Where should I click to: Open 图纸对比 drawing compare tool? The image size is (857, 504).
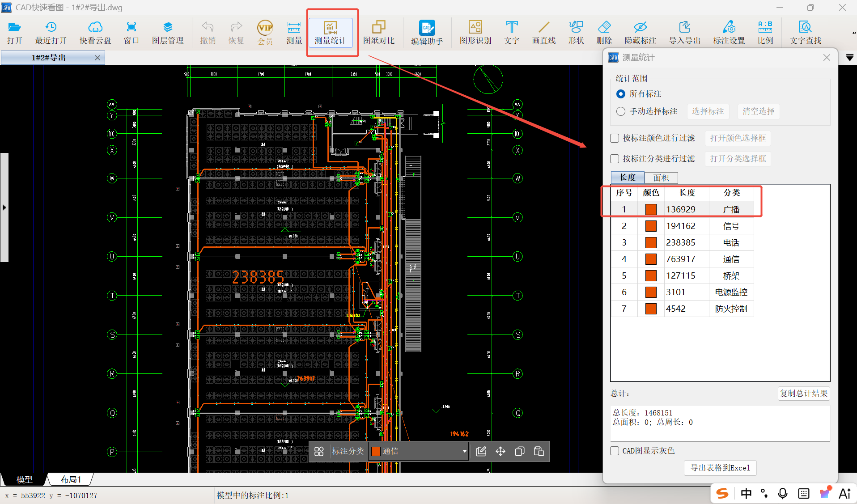coord(378,33)
